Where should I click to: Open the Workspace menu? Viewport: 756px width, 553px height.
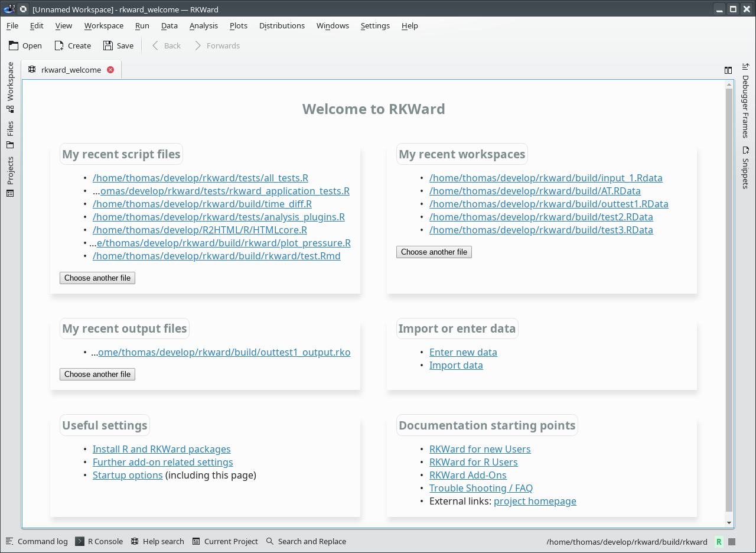[x=104, y=25]
